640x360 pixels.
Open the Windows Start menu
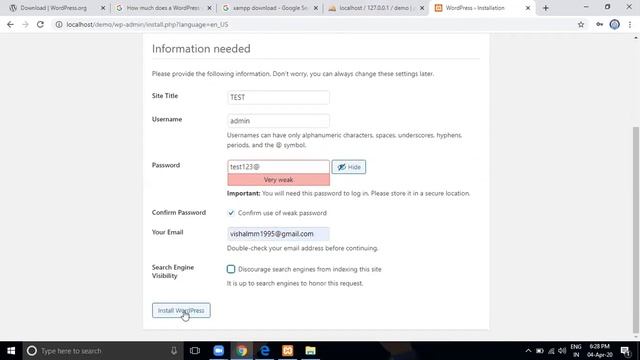(11, 351)
